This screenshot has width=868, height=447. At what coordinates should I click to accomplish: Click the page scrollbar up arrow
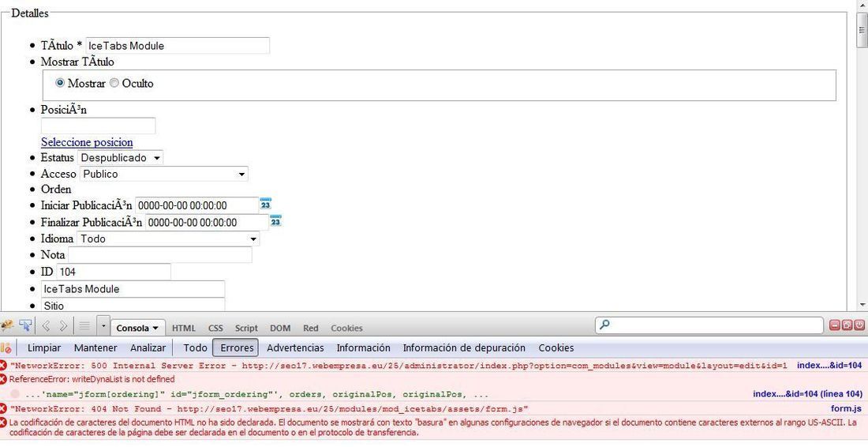pos(862,5)
